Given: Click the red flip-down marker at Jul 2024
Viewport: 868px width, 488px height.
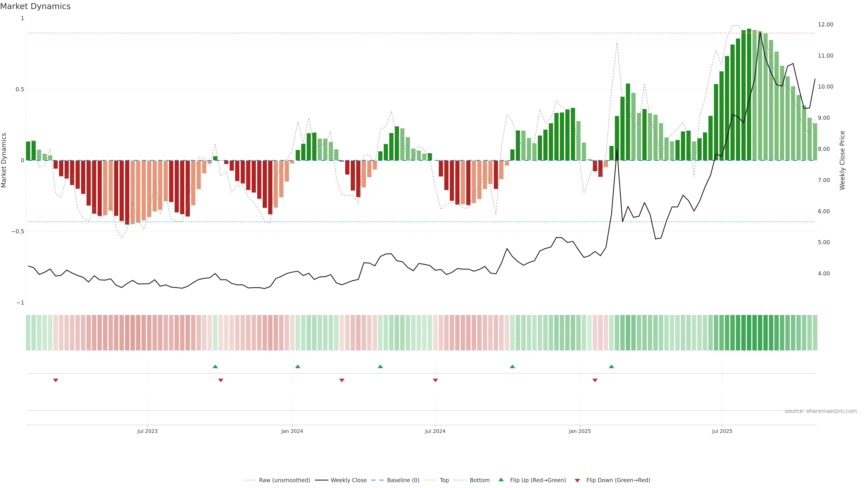Looking at the screenshot, I should [435, 380].
